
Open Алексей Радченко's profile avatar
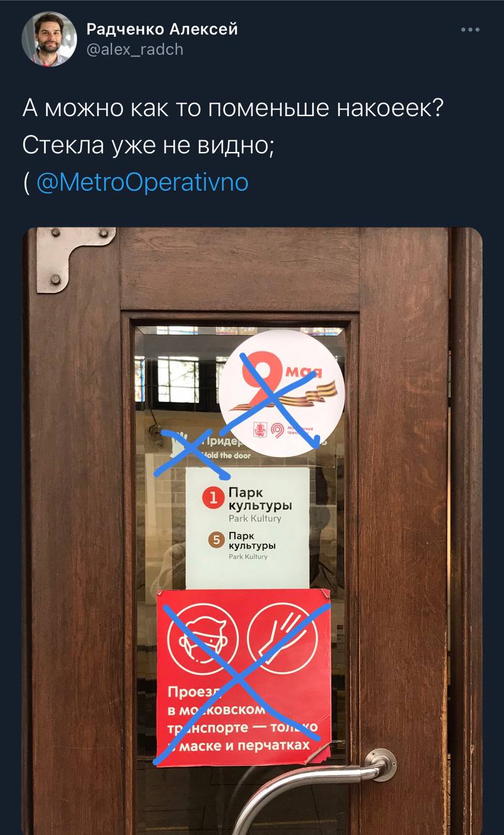[49, 38]
